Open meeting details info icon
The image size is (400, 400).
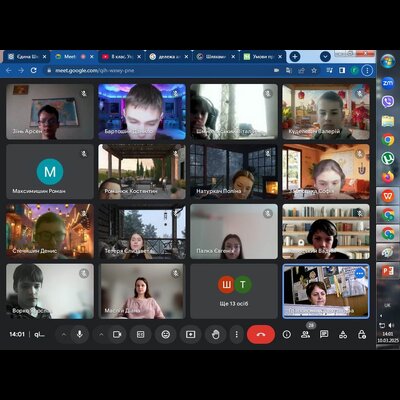point(287,334)
